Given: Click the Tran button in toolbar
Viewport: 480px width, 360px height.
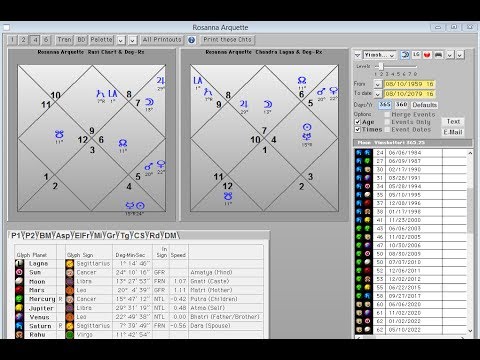Looking at the screenshot, I should coord(64,40).
